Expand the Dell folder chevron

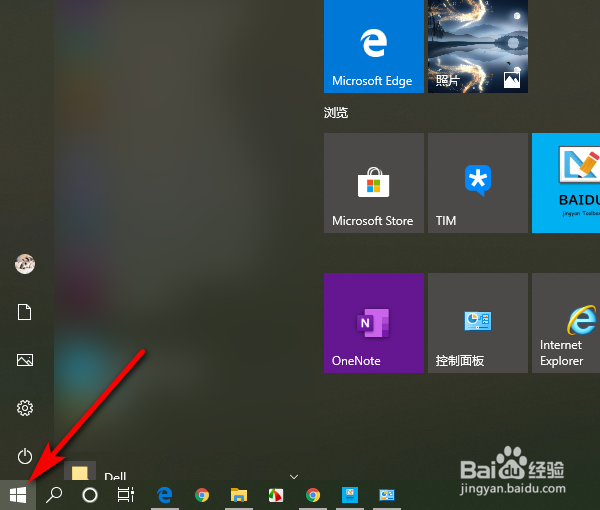coord(294,477)
